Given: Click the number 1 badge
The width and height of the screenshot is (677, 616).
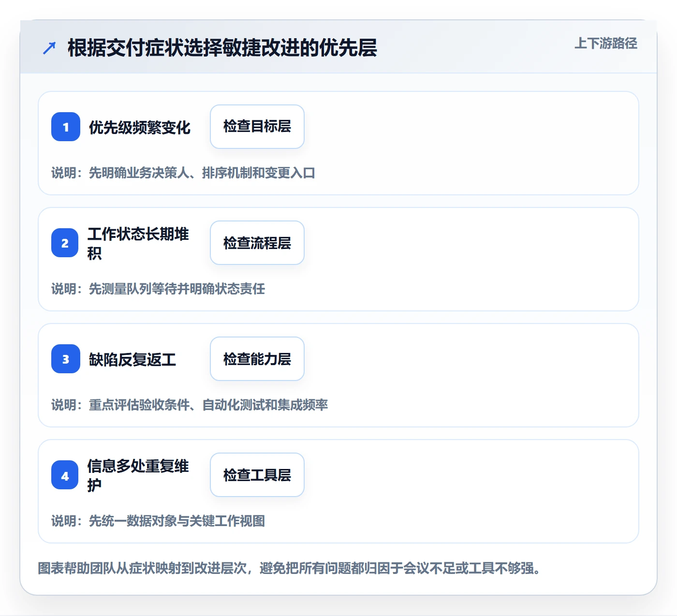Looking at the screenshot, I should point(66,127).
